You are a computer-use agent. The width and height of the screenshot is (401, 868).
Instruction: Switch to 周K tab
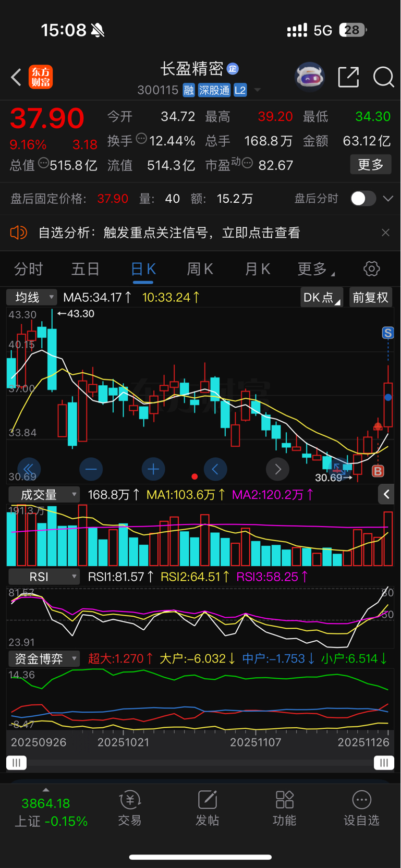(200, 269)
